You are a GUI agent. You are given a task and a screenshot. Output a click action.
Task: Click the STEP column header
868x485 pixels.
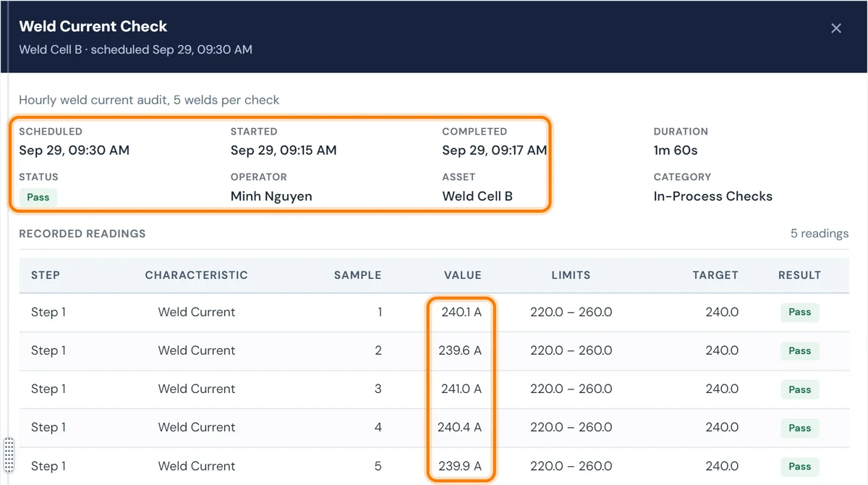point(46,275)
